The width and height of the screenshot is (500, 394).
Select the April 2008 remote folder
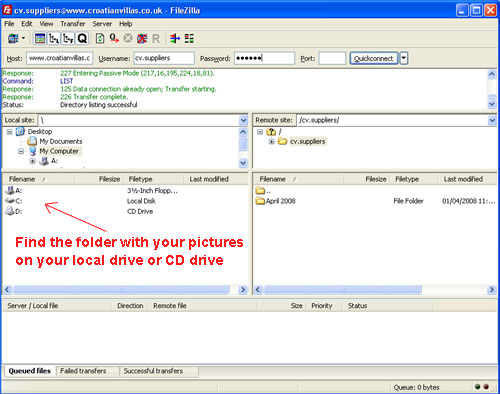tap(280, 201)
